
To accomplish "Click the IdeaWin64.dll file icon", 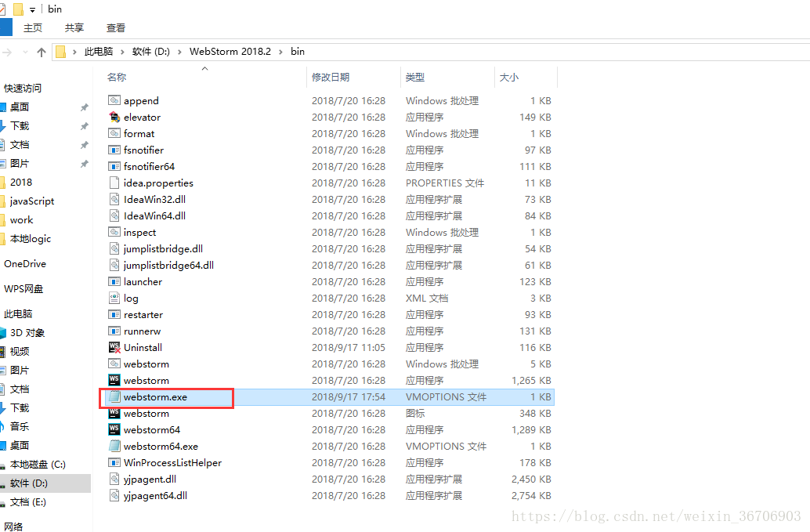I will (114, 216).
